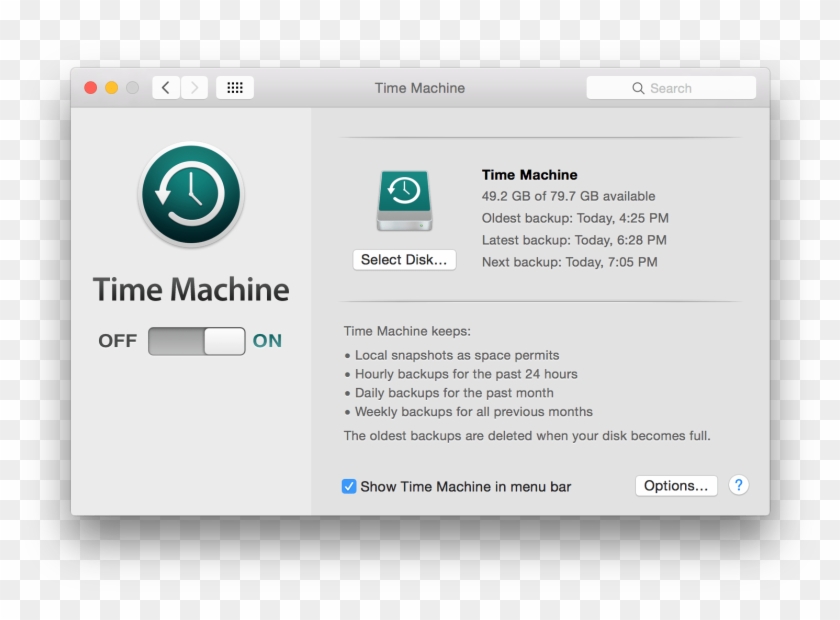840x620 pixels.
Task: Open the Options dialog
Action: tap(676, 485)
